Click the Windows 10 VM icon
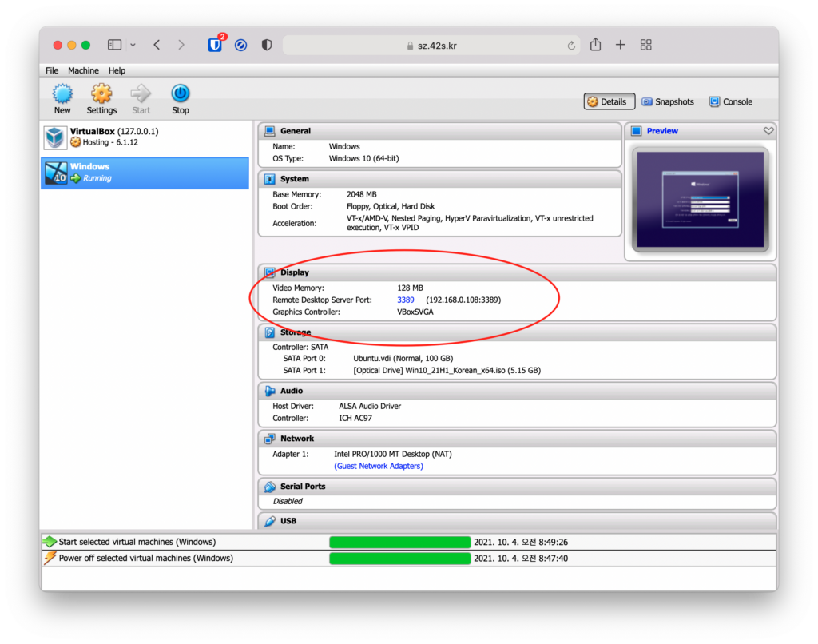Screen dimensions: 818x644 [56, 173]
